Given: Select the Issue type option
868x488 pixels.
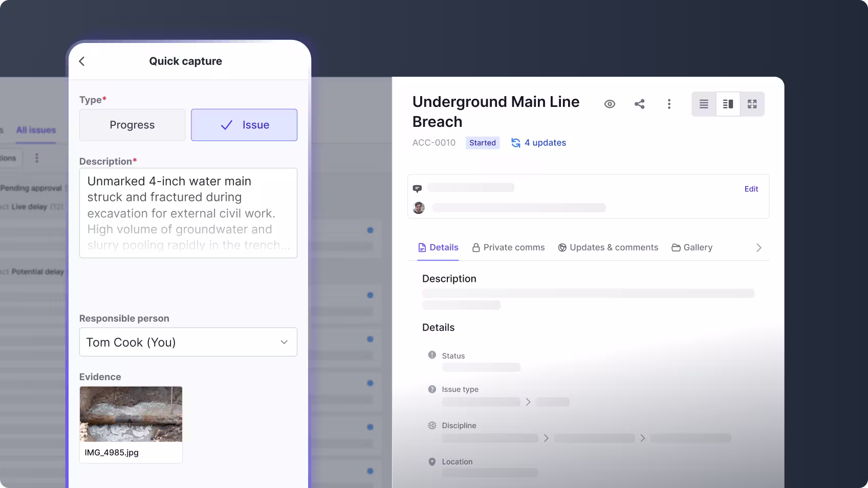Looking at the screenshot, I should 244,125.
